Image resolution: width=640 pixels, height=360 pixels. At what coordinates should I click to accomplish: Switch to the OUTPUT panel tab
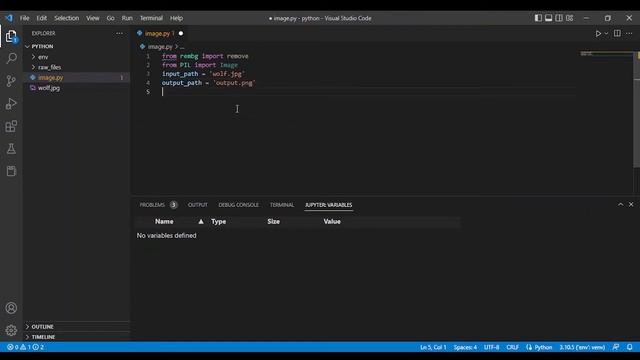pos(198,205)
